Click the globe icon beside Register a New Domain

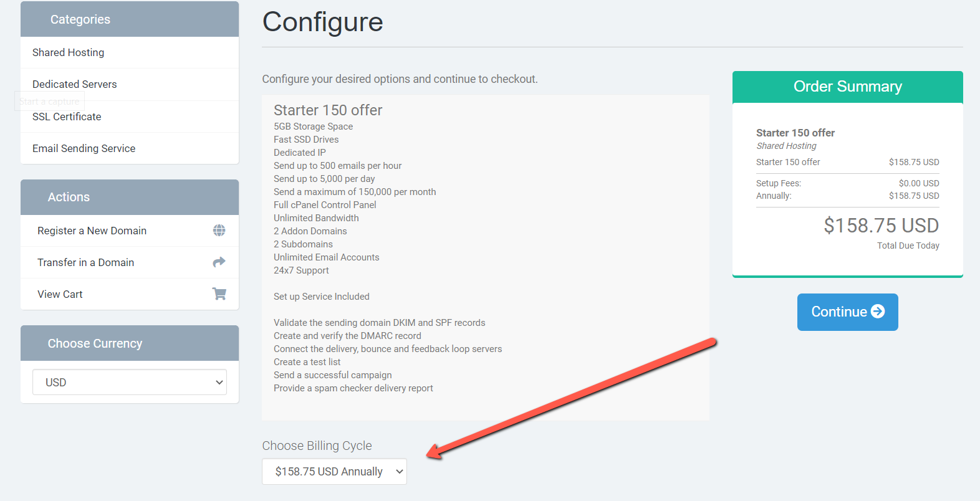click(219, 231)
